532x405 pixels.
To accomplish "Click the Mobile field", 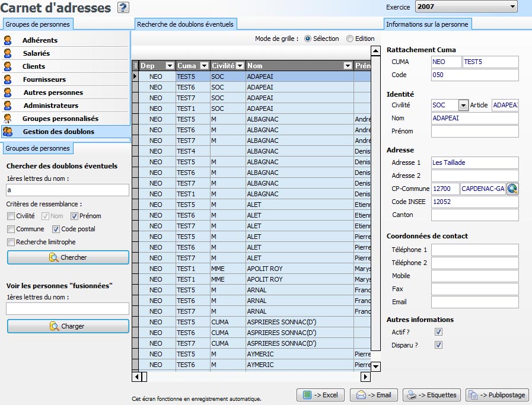I will click(474, 276).
